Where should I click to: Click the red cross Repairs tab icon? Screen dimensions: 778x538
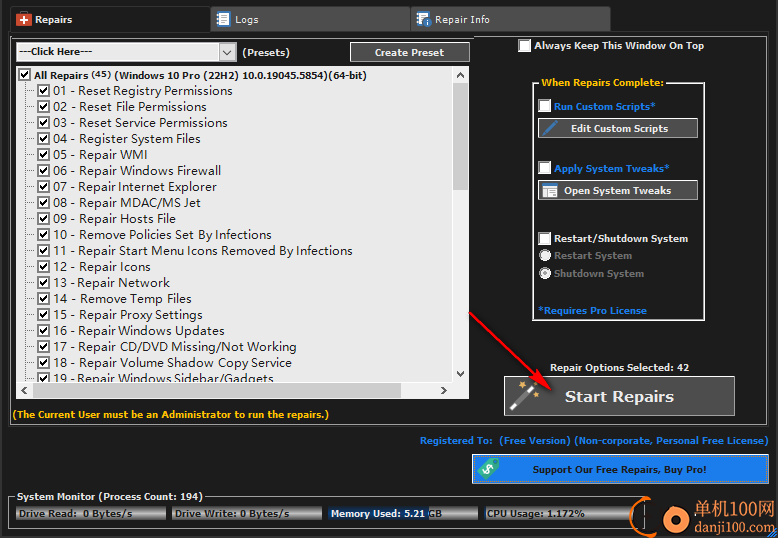(x=24, y=19)
